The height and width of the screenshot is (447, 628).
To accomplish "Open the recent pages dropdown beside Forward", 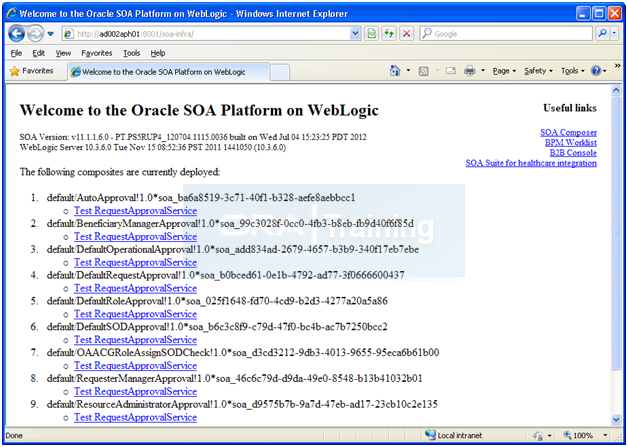I will point(50,34).
